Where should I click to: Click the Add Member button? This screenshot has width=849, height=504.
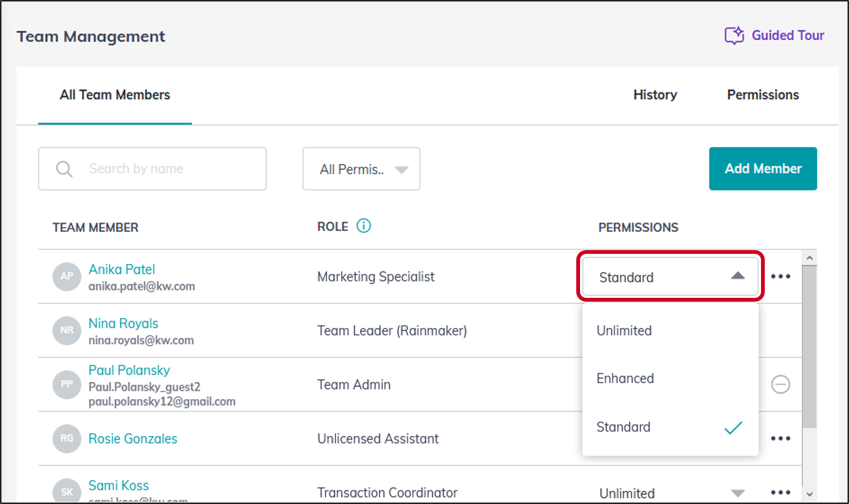[x=762, y=168]
